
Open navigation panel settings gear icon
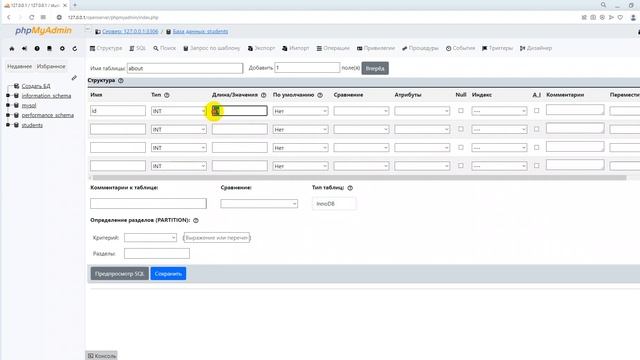(62, 49)
